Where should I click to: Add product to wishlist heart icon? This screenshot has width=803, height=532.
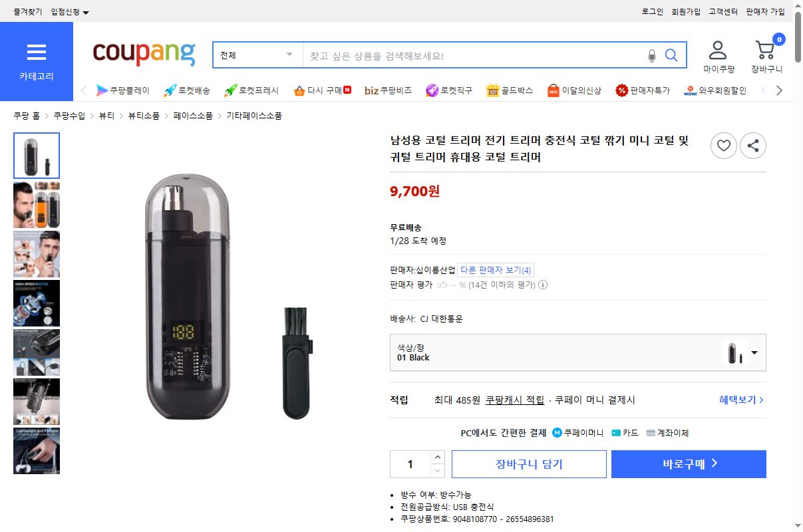723,146
